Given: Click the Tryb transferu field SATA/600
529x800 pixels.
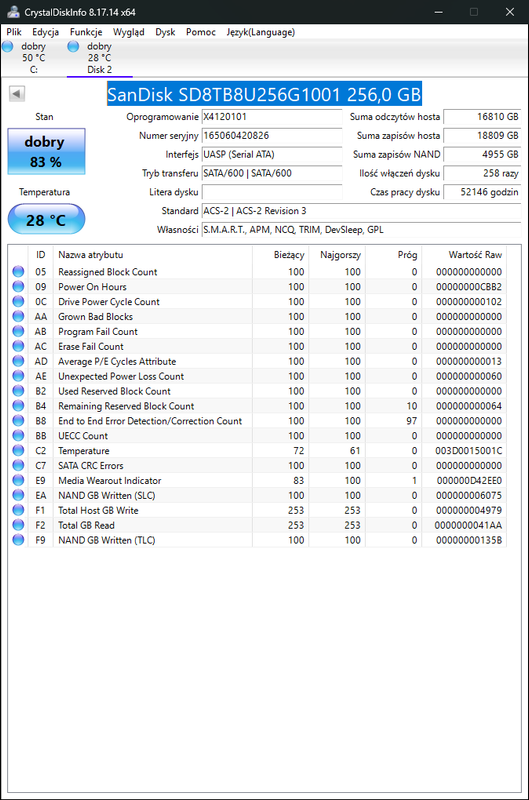Looking at the screenshot, I should [x=272, y=173].
